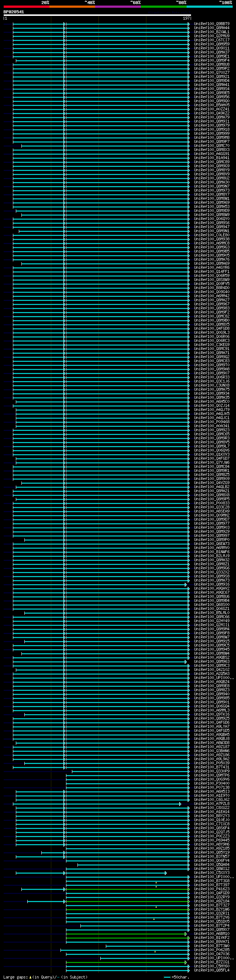The height and width of the screenshot is (980, 236).
Task: Select hit label UniRef100_Q06QY0
Action: tap(212, 219)
